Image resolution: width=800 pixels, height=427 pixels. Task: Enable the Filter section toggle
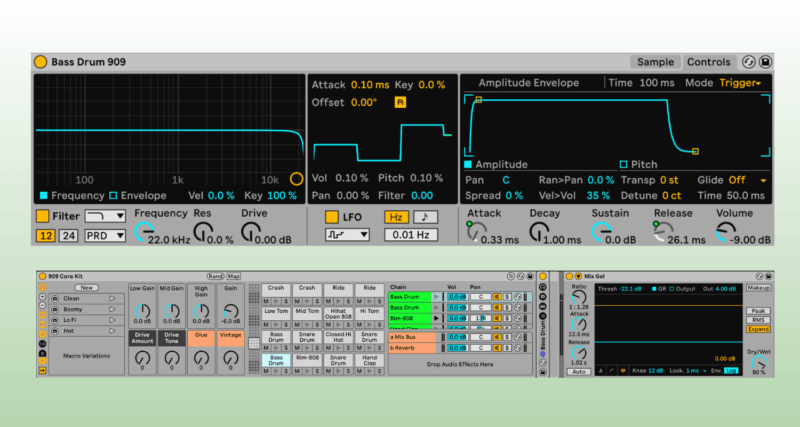42,216
